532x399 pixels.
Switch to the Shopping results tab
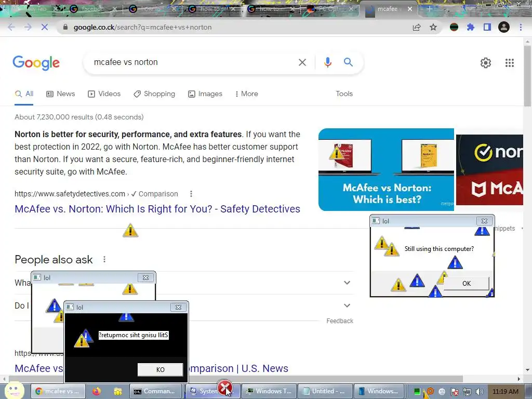(154, 94)
